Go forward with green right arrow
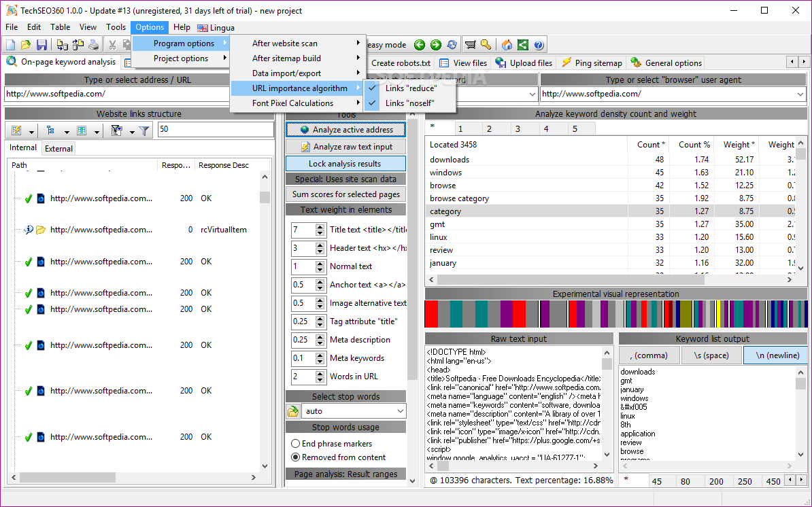This screenshot has width=812, height=507. (436, 45)
